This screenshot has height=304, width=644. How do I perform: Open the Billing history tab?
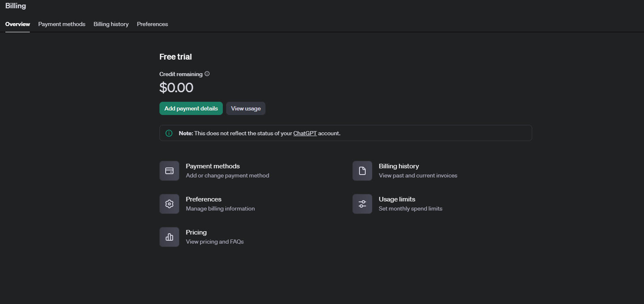tap(111, 24)
